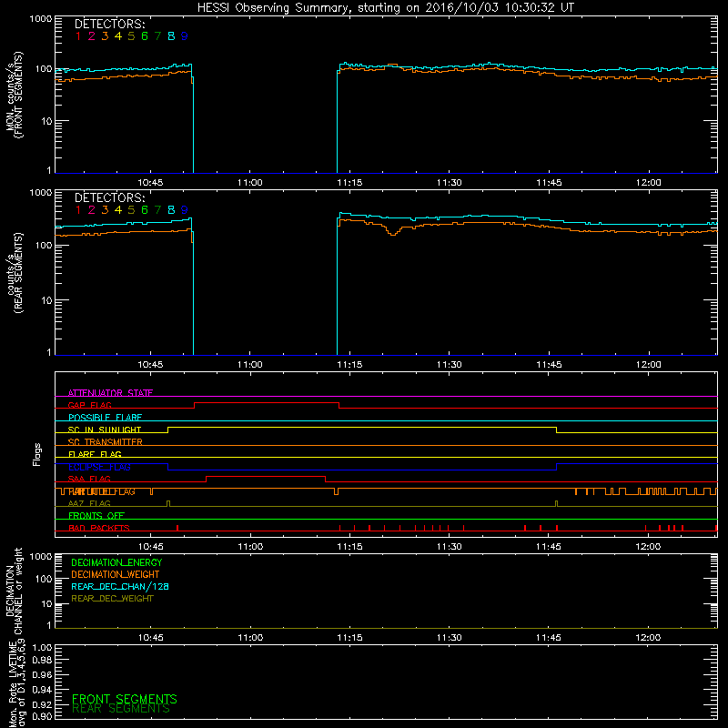This screenshot has height=728, width=728.
Task: Click the Flags vertical axis title
Action: tap(37, 454)
